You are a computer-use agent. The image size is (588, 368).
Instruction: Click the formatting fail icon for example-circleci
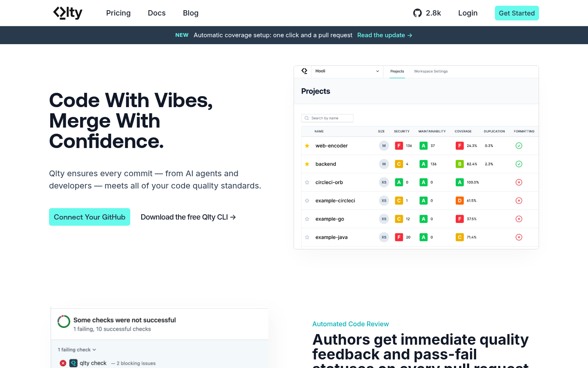point(519,201)
